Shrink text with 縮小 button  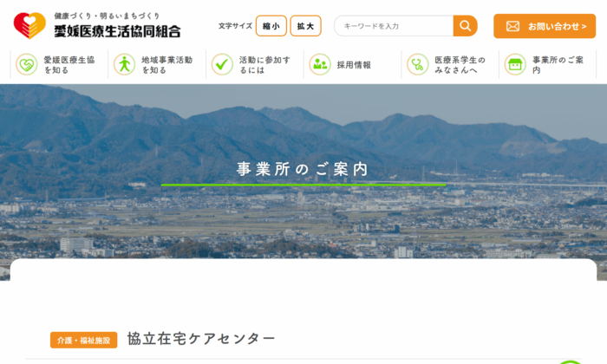tap(271, 26)
